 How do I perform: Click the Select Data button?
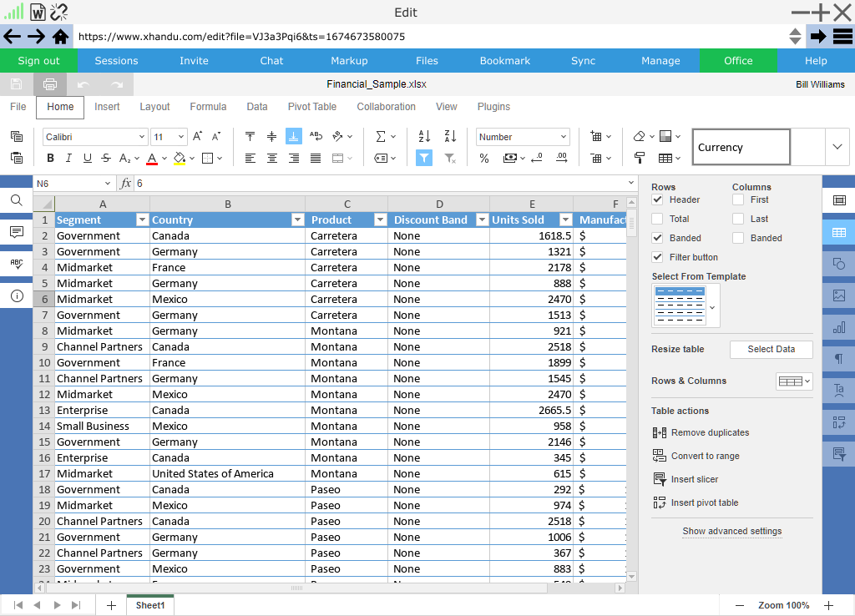pos(771,349)
